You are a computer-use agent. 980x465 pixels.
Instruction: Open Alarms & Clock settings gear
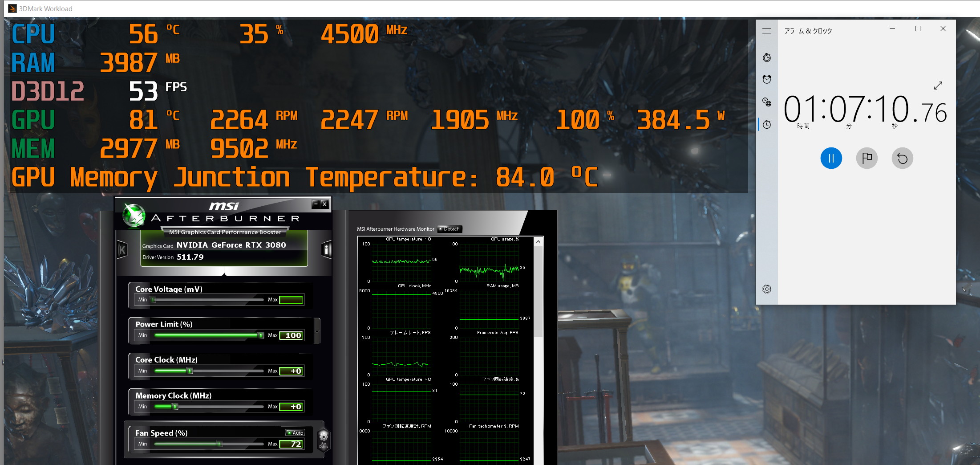point(767,289)
